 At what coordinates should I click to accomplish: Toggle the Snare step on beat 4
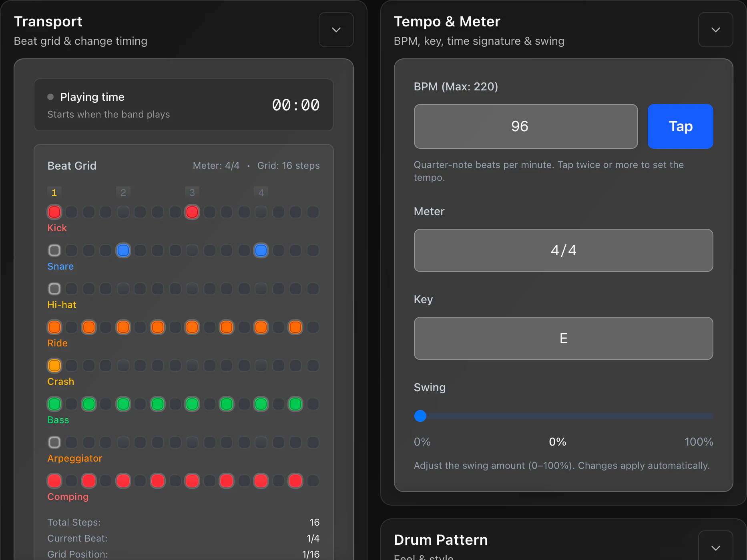tap(261, 250)
